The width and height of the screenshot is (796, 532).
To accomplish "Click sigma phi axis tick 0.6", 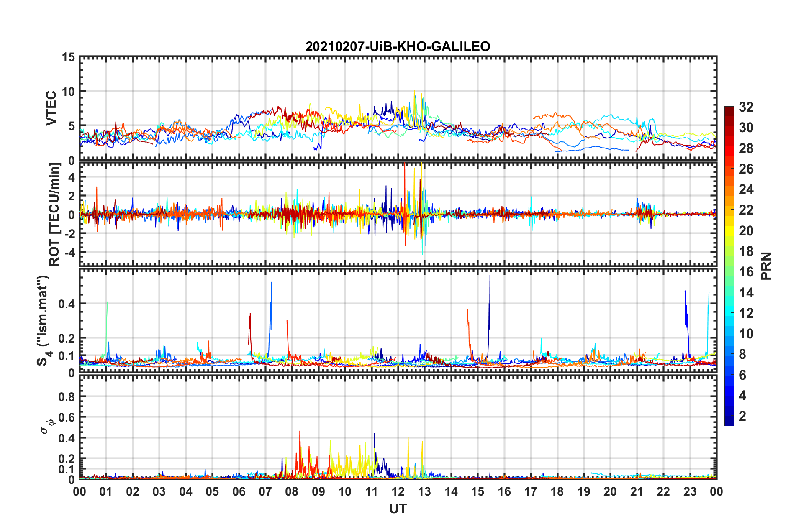I will (67, 417).
